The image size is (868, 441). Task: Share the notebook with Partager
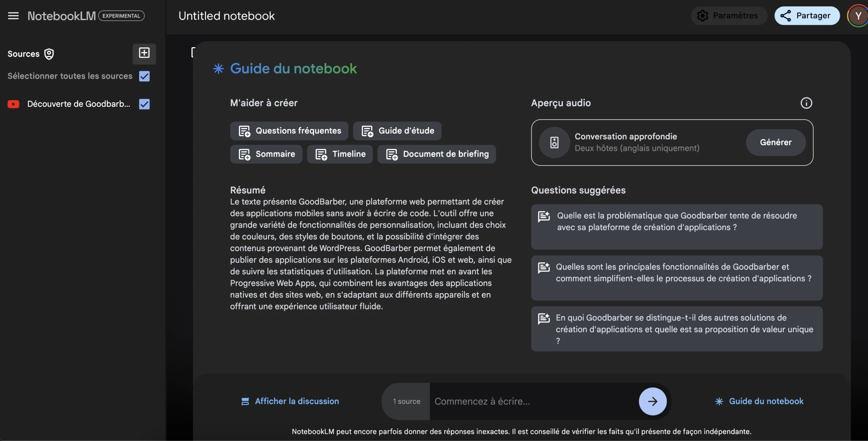(x=807, y=16)
